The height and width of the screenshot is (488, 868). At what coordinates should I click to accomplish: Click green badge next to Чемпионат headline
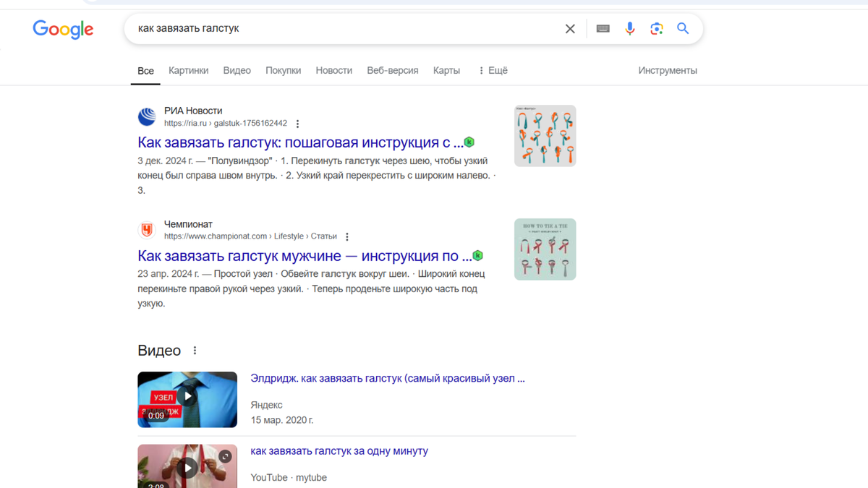[x=477, y=256]
